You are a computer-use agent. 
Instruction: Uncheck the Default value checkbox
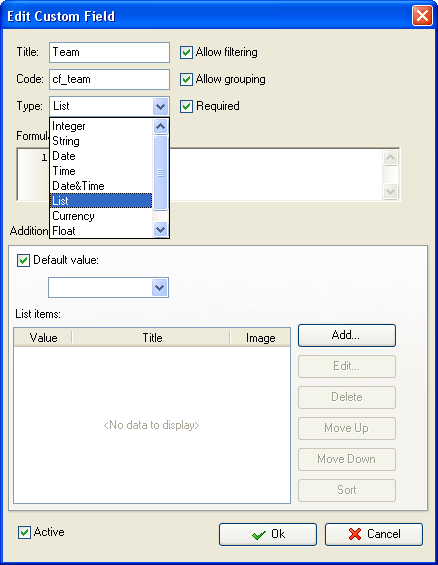click(x=23, y=260)
